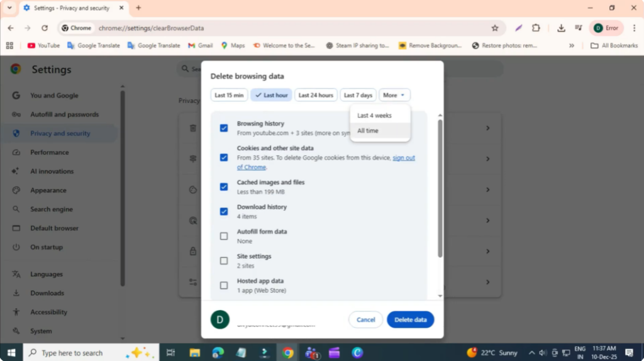Viewport: 644px width, 361px height.
Task: Toggle the More time range dropdown
Action: coord(394,95)
